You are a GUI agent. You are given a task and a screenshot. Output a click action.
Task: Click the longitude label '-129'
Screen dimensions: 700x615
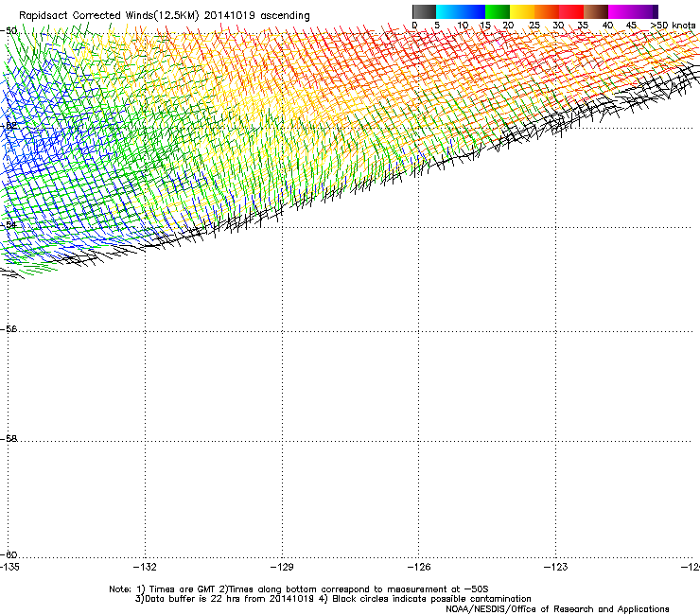pyautogui.click(x=282, y=567)
